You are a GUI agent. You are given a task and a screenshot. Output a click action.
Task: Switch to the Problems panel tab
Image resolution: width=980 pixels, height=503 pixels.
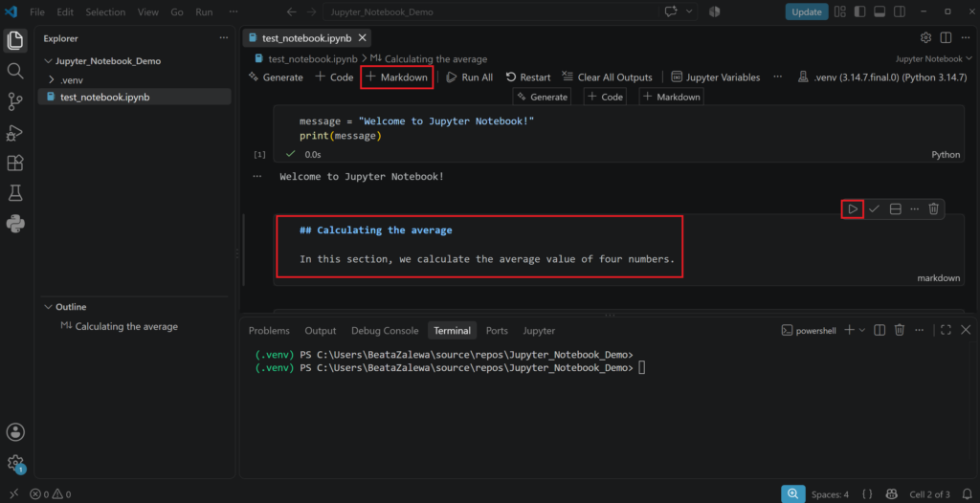click(269, 331)
